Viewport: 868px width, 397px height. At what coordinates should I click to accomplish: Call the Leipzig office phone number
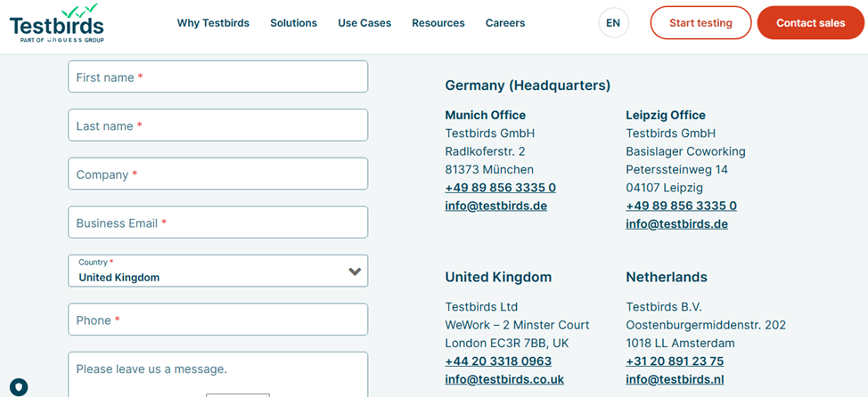(x=682, y=207)
